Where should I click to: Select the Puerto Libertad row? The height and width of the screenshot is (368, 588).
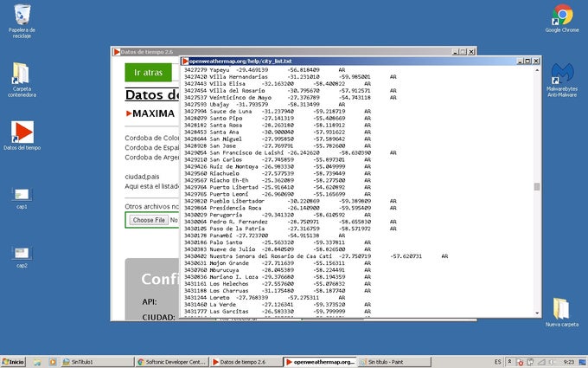point(277,187)
